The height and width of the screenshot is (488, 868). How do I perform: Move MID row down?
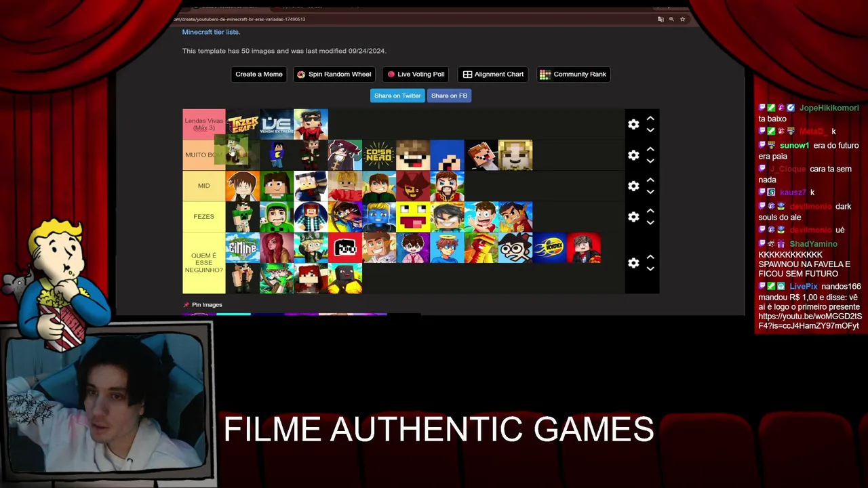point(650,192)
